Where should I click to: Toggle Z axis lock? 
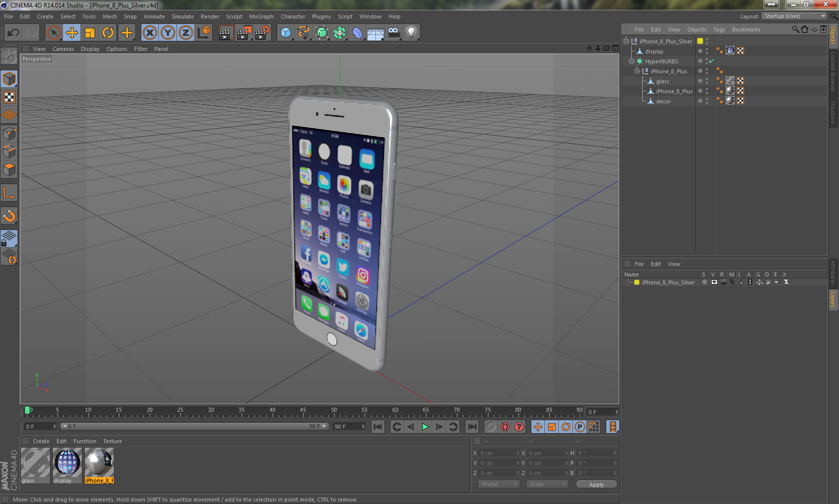point(186,33)
